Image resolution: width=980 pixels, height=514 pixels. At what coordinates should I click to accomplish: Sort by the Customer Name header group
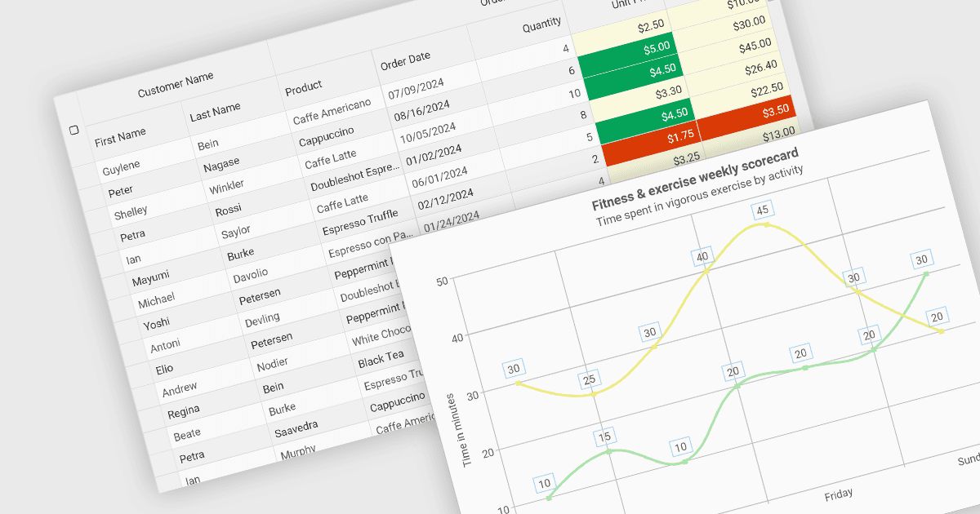tap(176, 84)
